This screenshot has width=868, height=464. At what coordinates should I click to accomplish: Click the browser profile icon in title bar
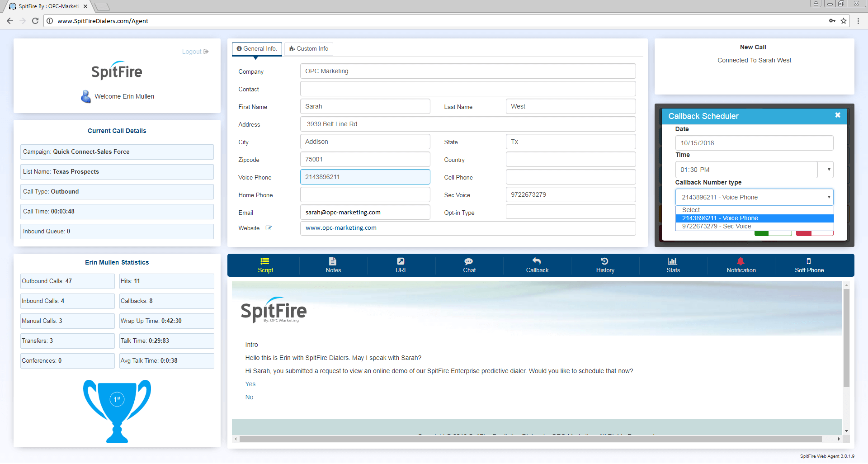816,4
